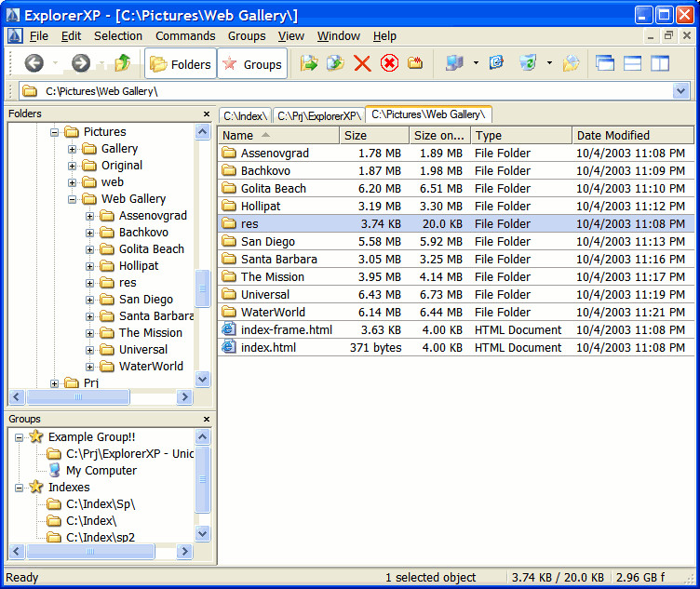Screen dimensions: 700x589
Task: Sort by the Name column header
Action: [x=278, y=135]
